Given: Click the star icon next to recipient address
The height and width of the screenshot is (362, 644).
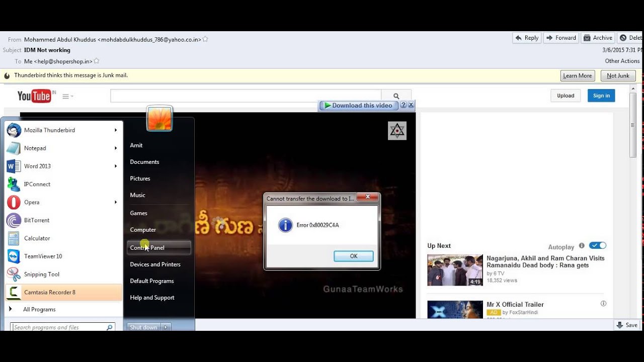Looking at the screenshot, I should (x=97, y=61).
